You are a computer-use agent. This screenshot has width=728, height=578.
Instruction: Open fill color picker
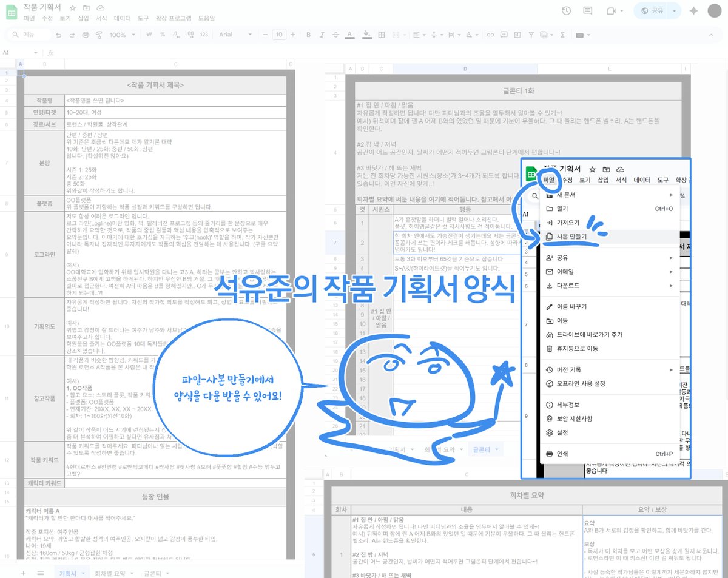pyautogui.click(x=367, y=35)
